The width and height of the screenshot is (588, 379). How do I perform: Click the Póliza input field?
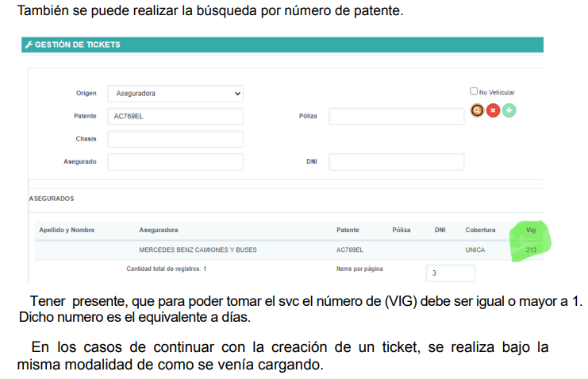click(397, 117)
